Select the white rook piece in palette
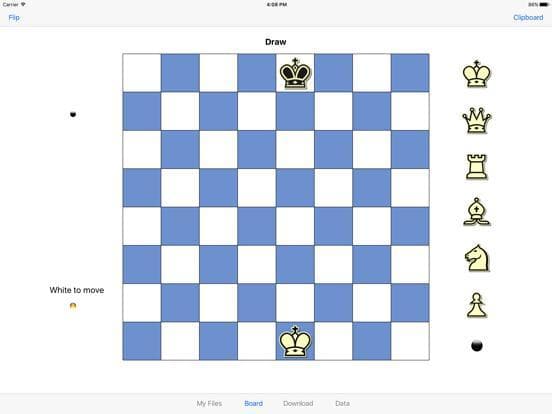 click(x=477, y=167)
